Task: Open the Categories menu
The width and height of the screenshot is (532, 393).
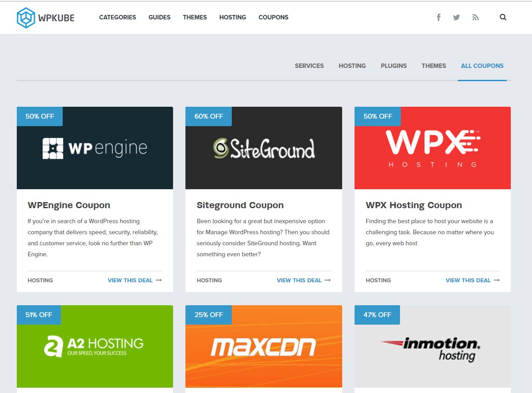Action: click(117, 17)
